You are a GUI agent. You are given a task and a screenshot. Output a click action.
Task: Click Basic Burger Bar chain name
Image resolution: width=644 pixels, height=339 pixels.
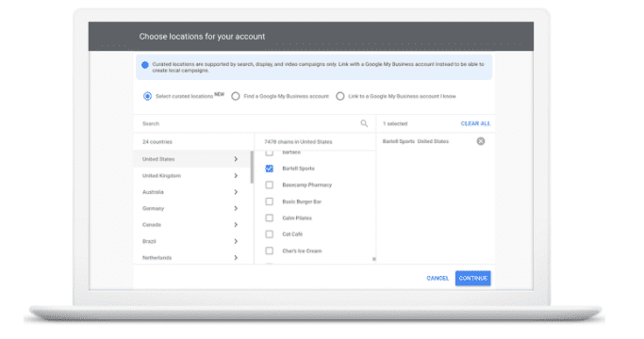302,202
